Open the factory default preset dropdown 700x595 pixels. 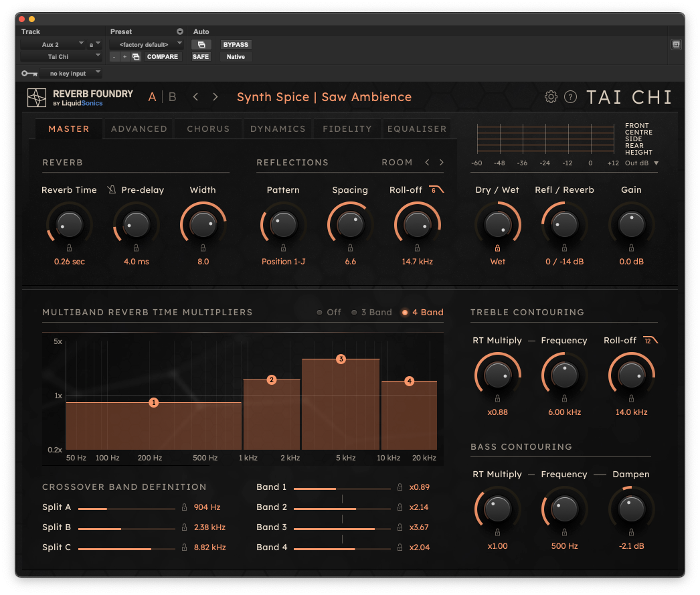(147, 45)
